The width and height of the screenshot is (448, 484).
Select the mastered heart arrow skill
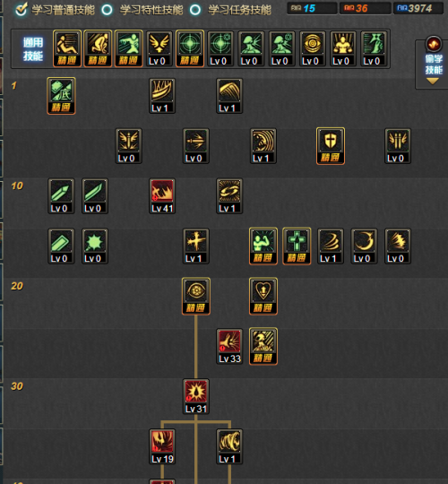[263, 297]
